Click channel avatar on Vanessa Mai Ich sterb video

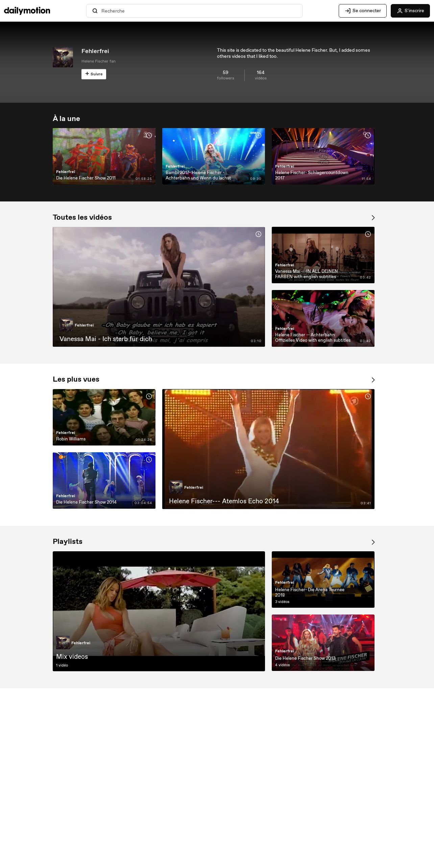pos(66,325)
